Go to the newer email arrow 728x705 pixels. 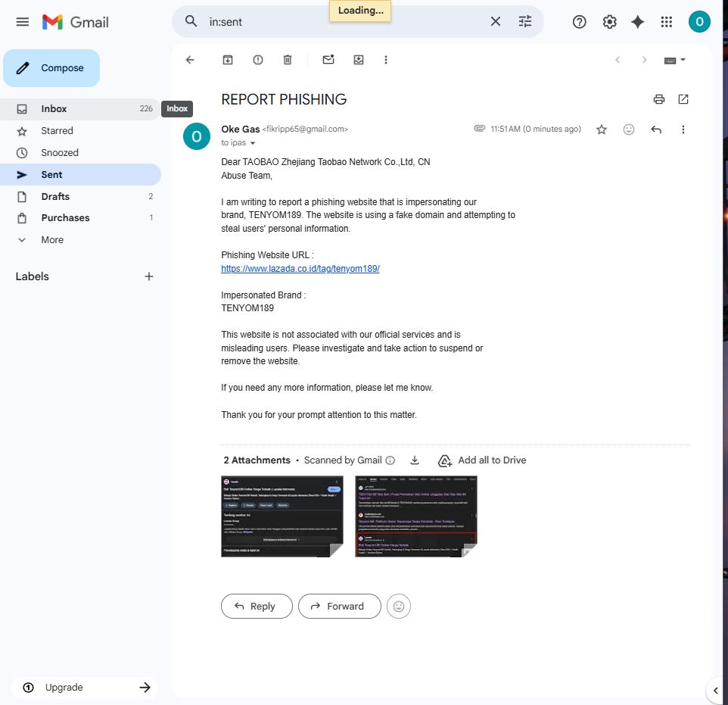click(618, 60)
